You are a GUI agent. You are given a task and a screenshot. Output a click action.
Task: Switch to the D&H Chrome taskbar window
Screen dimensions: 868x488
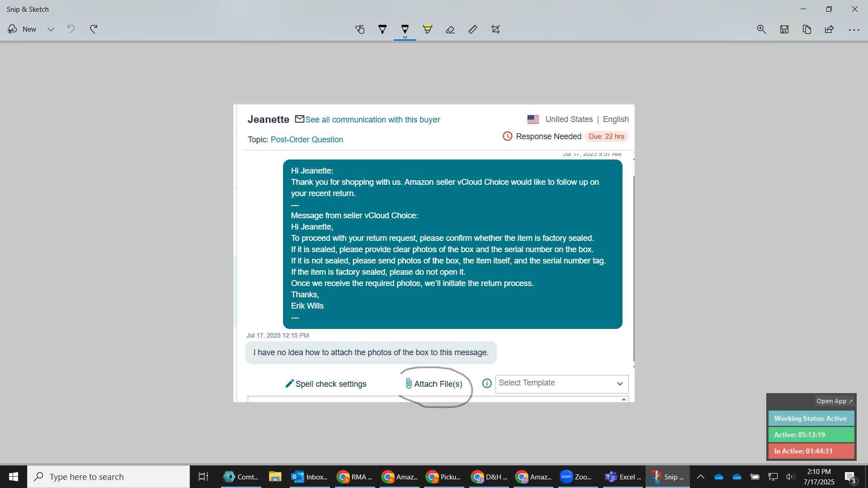tap(489, 477)
